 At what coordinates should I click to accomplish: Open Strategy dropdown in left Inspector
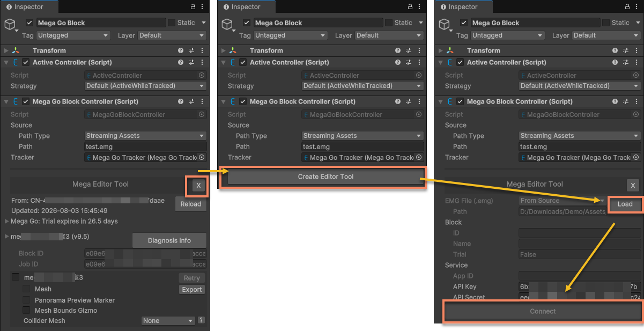tap(145, 86)
